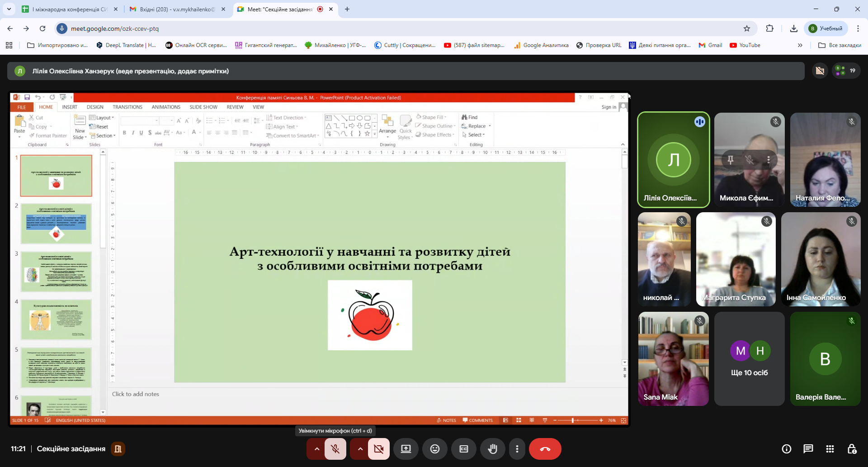Show participants list with count 19
The width and height of the screenshot is (868, 467).
[846, 71]
